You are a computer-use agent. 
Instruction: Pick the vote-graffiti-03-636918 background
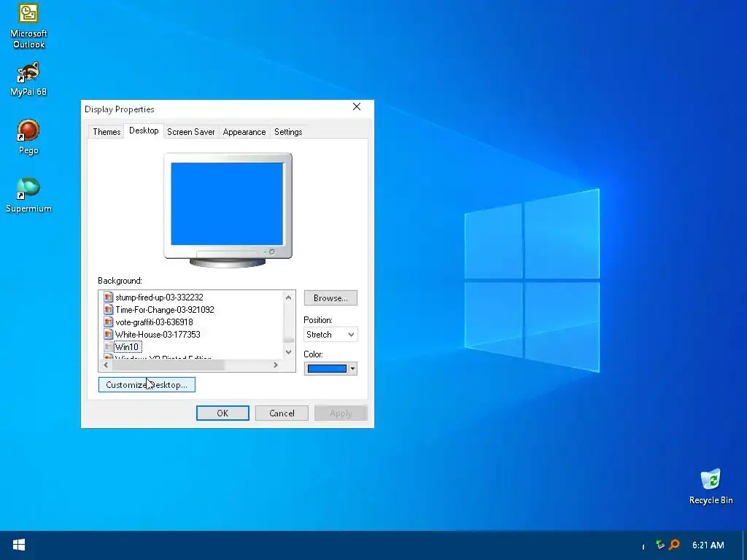tap(154, 322)
